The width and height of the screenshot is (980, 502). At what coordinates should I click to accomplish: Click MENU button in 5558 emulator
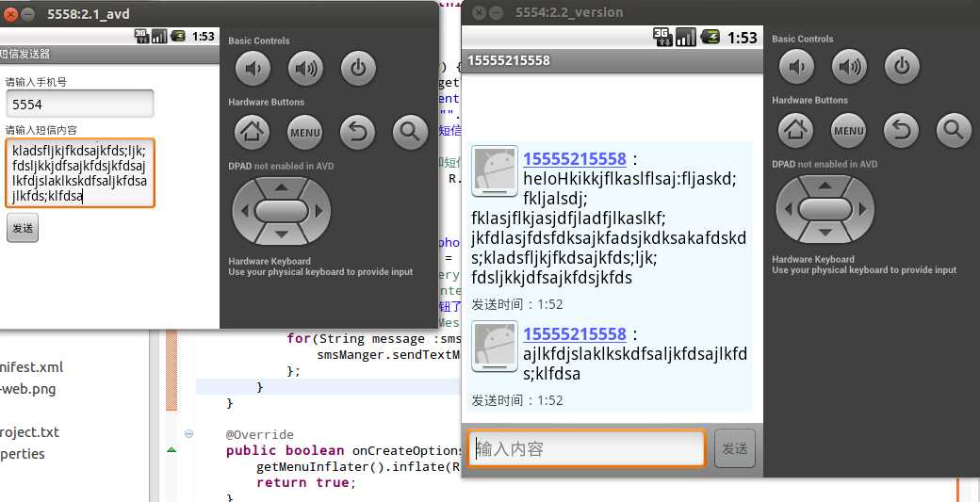[305, 132]
